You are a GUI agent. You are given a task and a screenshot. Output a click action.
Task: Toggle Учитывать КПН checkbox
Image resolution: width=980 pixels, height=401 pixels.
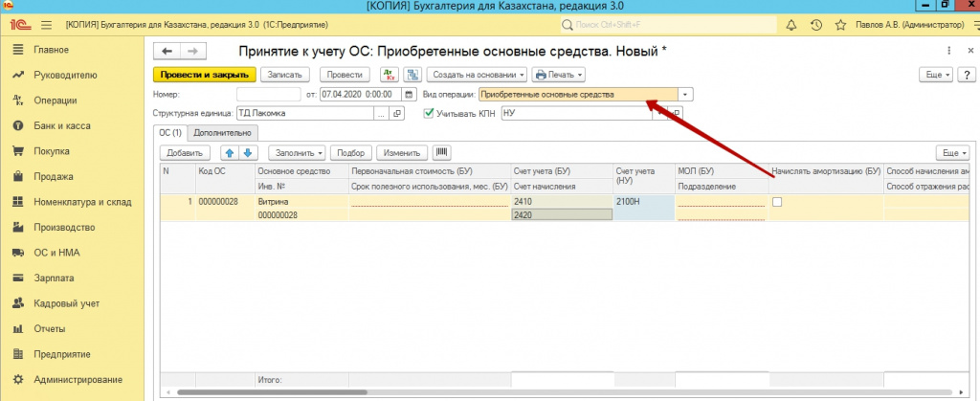click(x=428, y=114)
